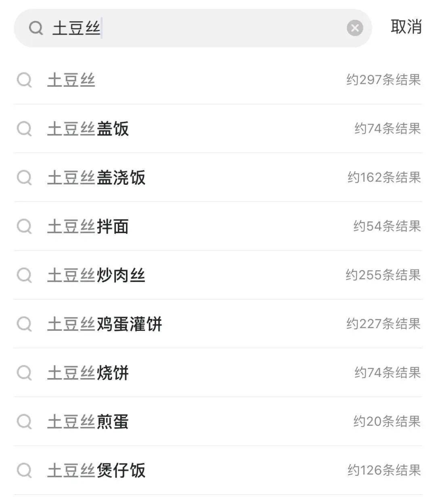The height and width of the screenshot is (504, 436).
Task: Click magnifier icon beside 土豆丝煲仔饭
Action: 24,471
